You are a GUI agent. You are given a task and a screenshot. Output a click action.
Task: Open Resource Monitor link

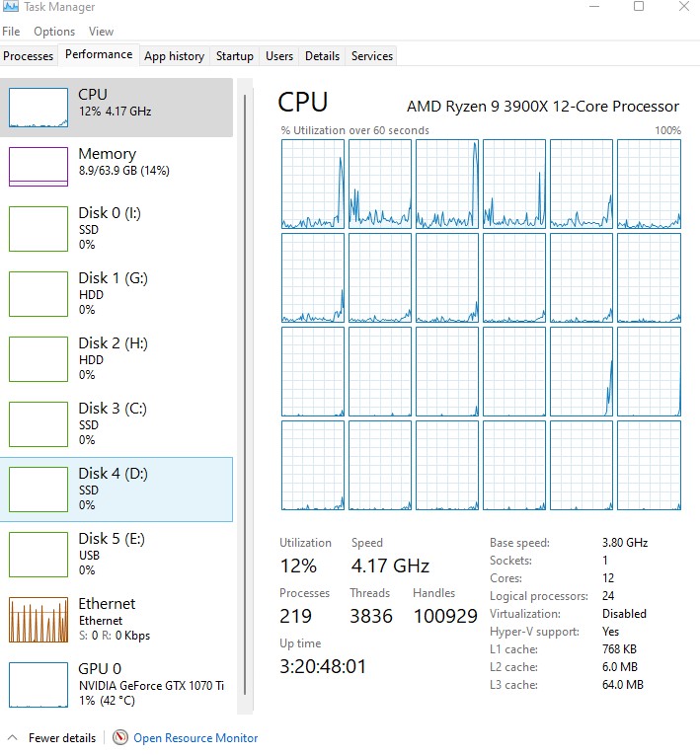195,737
